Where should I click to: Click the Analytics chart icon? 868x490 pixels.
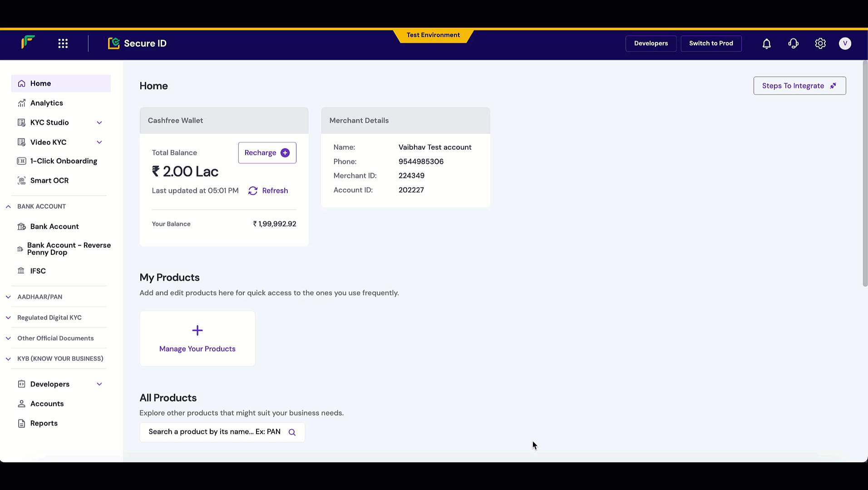[x=21, y=103]
